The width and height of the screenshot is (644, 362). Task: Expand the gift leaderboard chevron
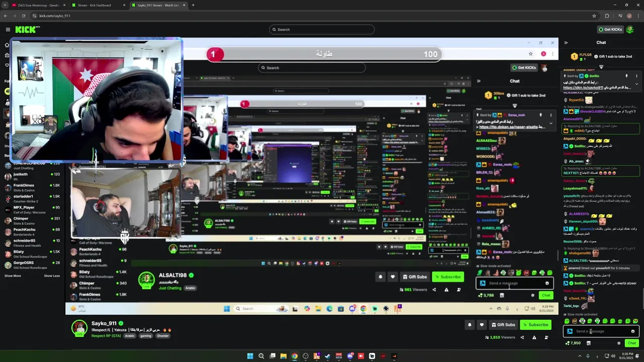[601, 66]
